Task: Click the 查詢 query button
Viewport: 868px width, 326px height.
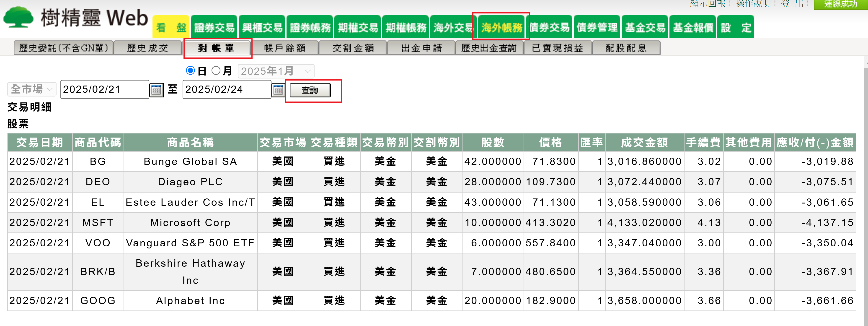Action: 310,90
